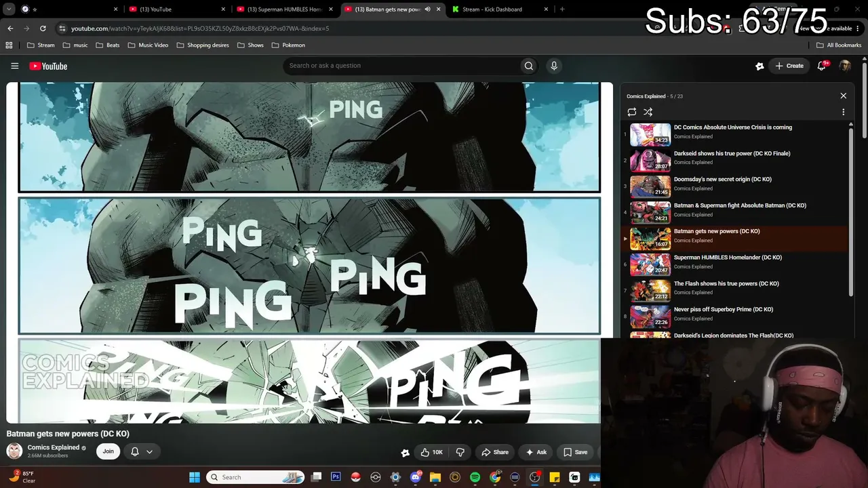The image size is (868, 488).
Task: Dislike the video with thumbs down
Action: (460, 452)
